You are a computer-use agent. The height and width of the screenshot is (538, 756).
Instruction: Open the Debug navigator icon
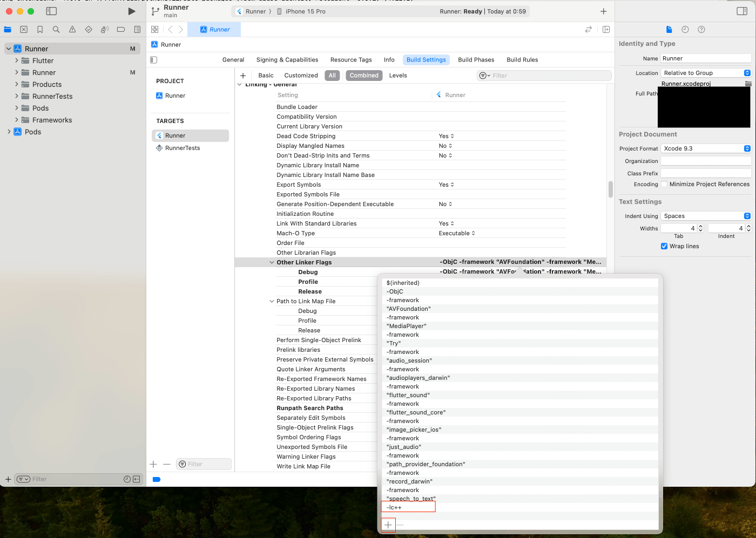[105, 30]
